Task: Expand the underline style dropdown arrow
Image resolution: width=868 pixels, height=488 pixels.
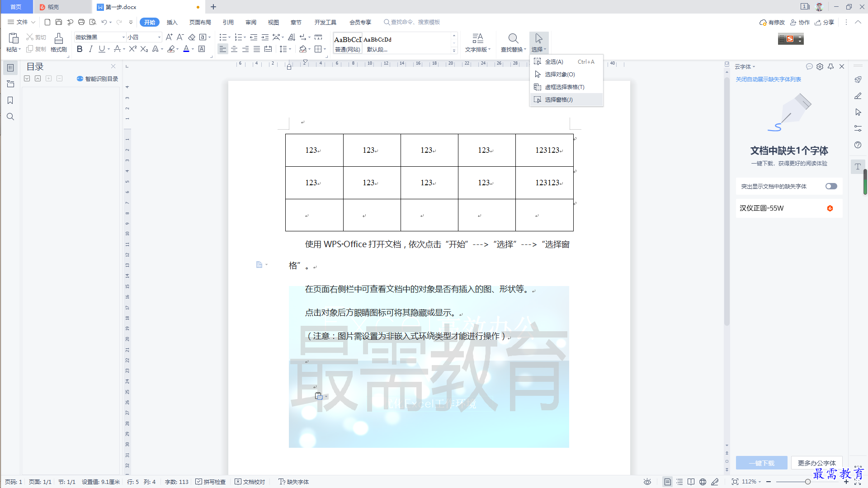Action: point(109,49)
